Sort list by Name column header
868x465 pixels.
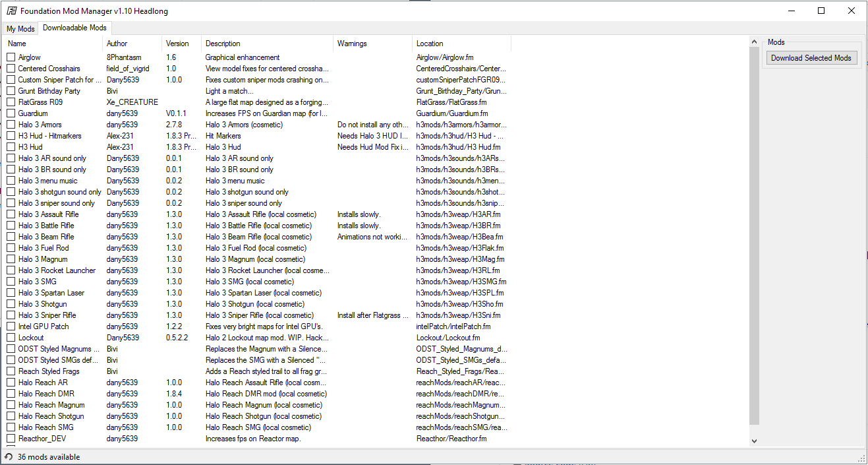[x=53, y=44]
